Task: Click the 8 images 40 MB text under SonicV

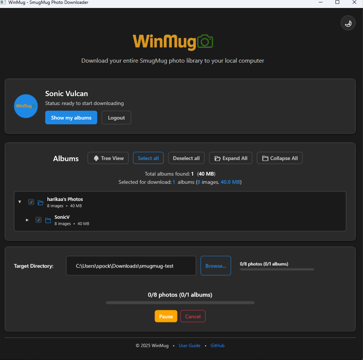Action: coord(72,224)
